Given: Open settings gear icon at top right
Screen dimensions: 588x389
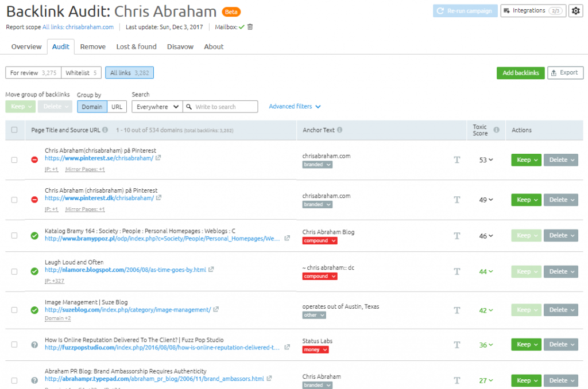Looking at the screenshot, I should pyautogui.click(x=575, y=11).
